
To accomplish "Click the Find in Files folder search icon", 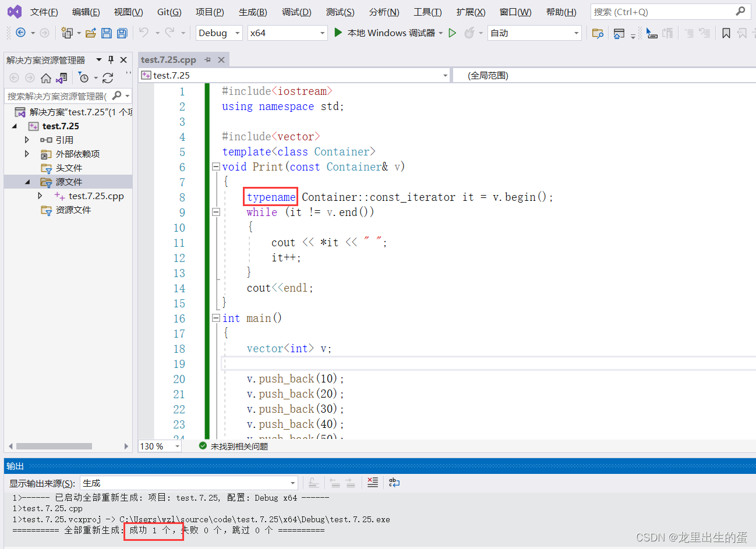I will tap(598, 33).
